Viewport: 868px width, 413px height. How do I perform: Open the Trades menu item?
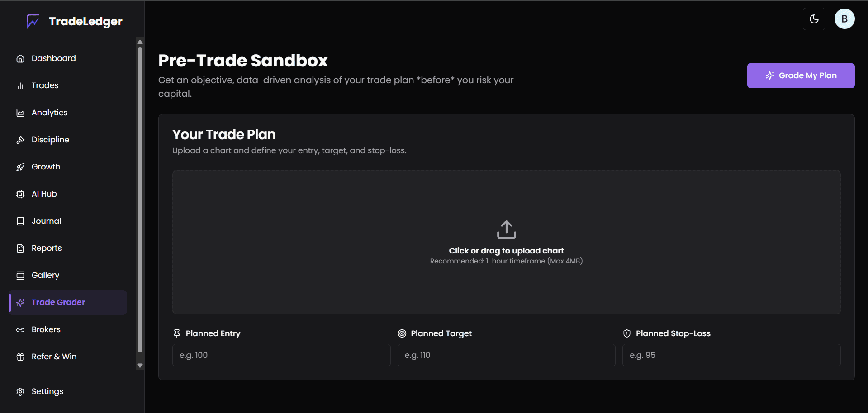45,85
